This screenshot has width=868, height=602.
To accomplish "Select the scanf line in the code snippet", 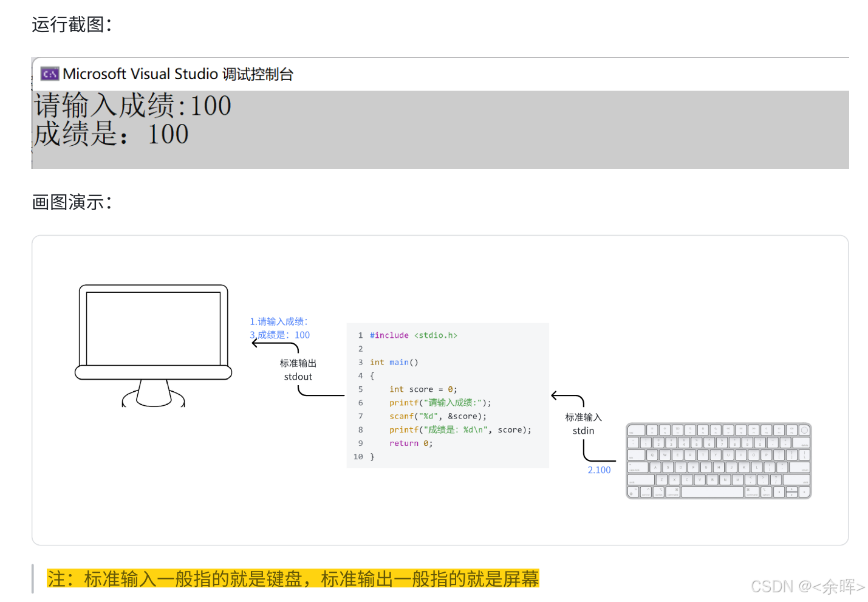I will point(437,416).
